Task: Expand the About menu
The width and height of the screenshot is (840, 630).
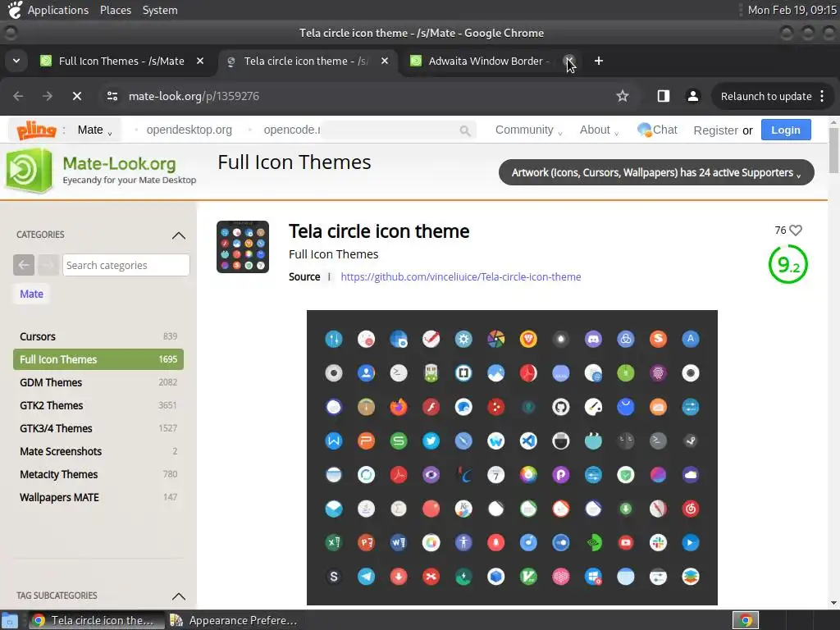Action: point(599,130)
